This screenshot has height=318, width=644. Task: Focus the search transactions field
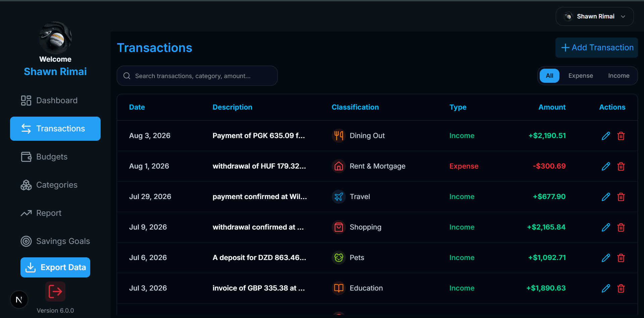197,76
